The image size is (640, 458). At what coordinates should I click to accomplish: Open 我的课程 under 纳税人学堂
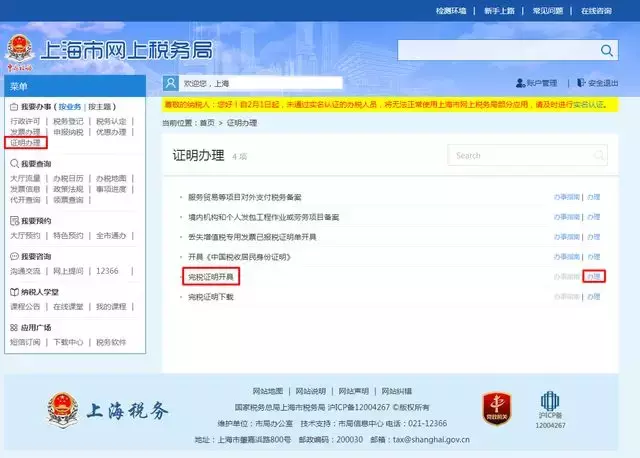pos(111,307)
